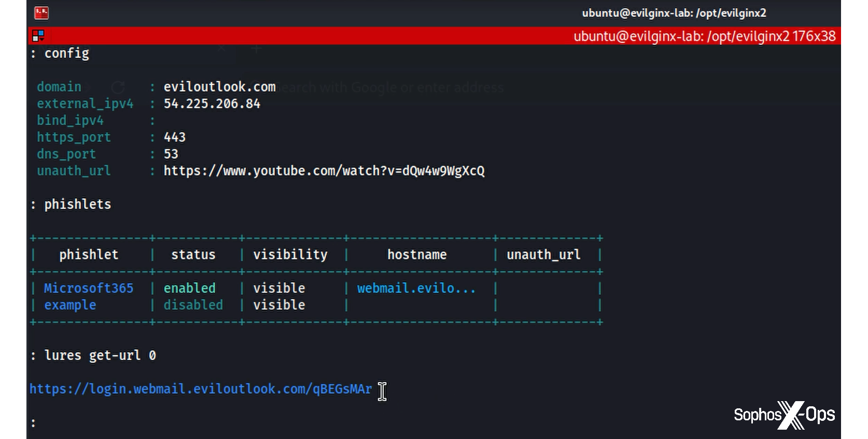Click the faint reload icon of the browser behind the terminal
This screenshot has width=868, height=439.
(118, 87)
